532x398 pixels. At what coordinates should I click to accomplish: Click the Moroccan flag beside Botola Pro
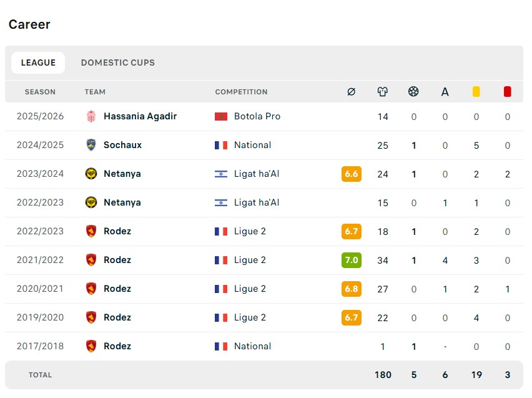coord(221,116)
